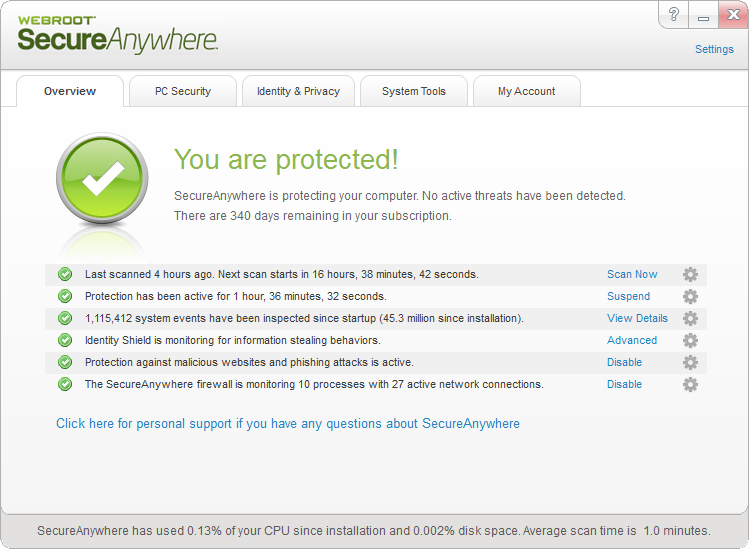The image size is (749, 549).
Task: Open the Identity & Privacy tab
Action: click(x=298, y=91)
